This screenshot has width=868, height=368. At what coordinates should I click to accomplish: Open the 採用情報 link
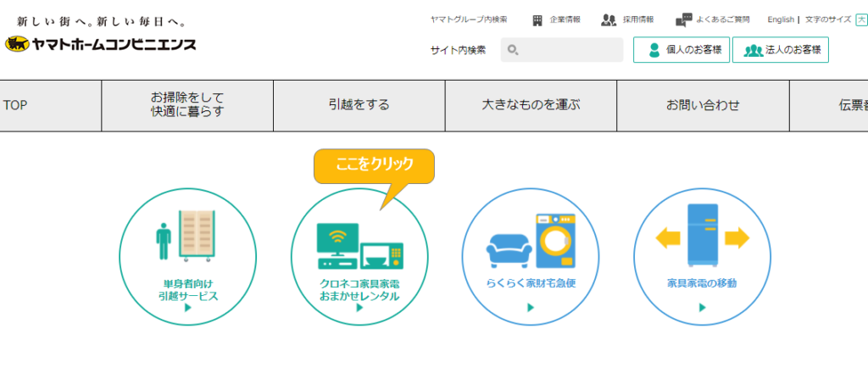point(638,20)
